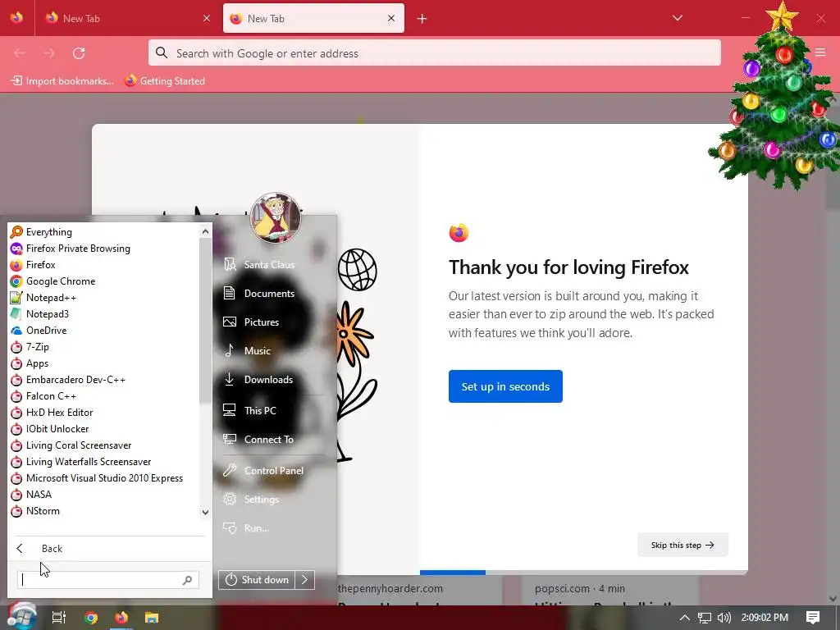Open File Explorer from the taskbar
840x630 pixels.
pos(152,618)
